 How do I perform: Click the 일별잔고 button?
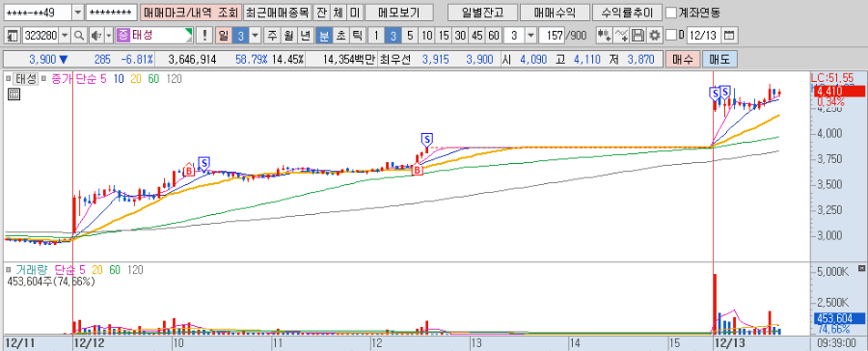[x=482, y=13]
